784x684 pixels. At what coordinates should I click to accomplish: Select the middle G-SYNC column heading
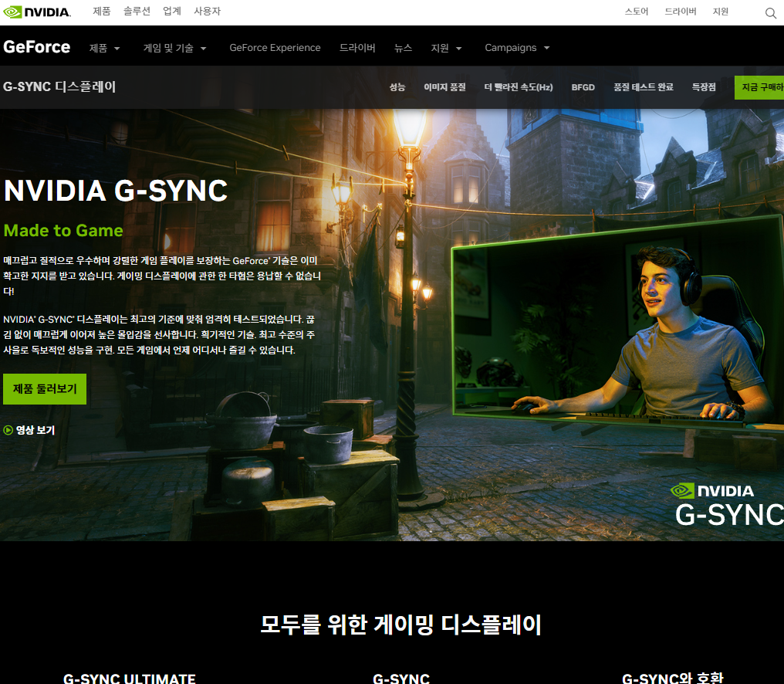click(401, 678)
